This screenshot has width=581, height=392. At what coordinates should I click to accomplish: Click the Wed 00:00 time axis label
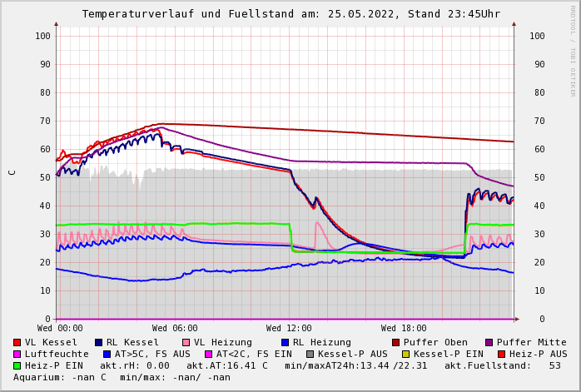pyautogui.click(x=60, y=329)
